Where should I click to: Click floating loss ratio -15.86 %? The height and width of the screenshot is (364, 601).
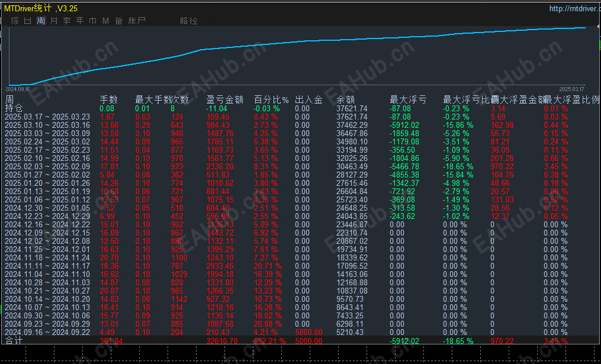tap(458, 125)
